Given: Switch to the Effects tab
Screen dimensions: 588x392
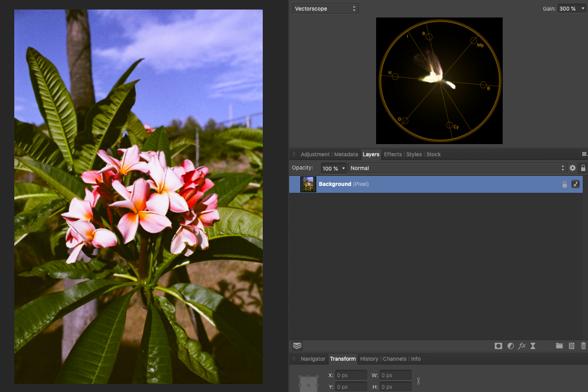Looking at the screenshot, I should [393, 154].
